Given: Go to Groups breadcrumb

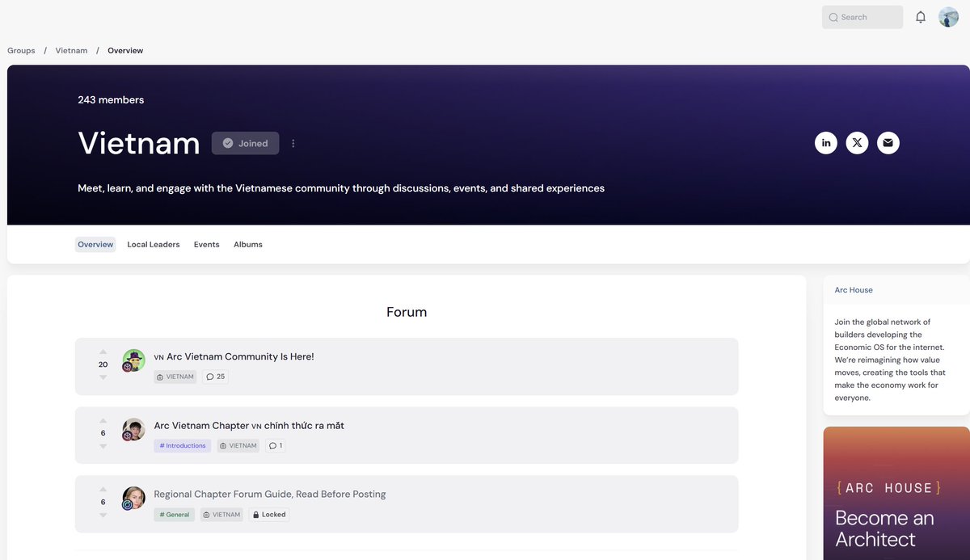Looking at the screenshot, I should click(21, 50).
